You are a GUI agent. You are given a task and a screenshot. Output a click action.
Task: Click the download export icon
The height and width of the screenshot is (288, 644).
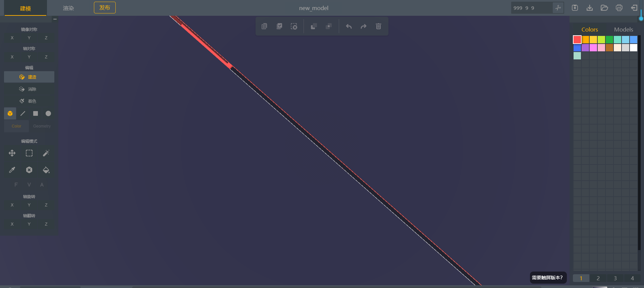[x=590, y=8]
